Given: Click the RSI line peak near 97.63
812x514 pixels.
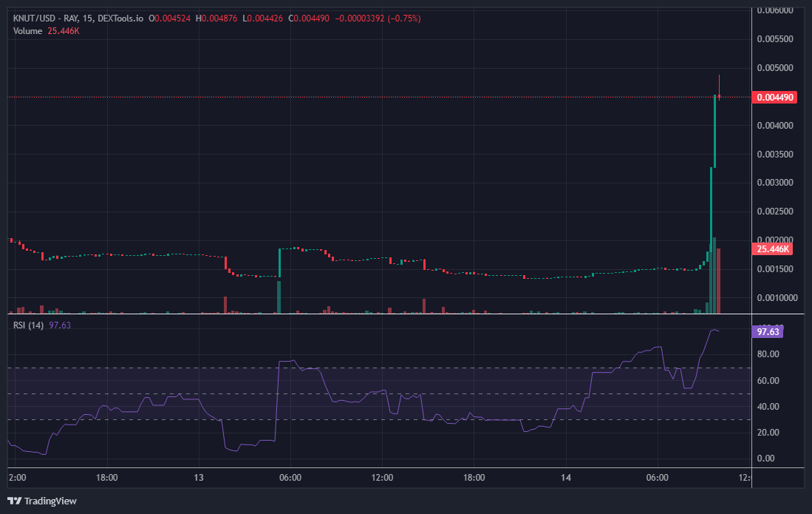Looking at the screenshot, I should [714, 330].
